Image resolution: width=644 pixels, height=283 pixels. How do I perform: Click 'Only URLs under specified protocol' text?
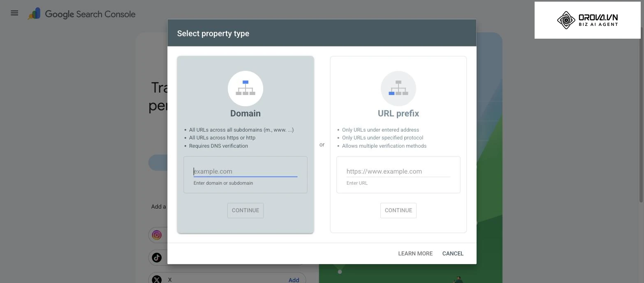click(382, 137)
